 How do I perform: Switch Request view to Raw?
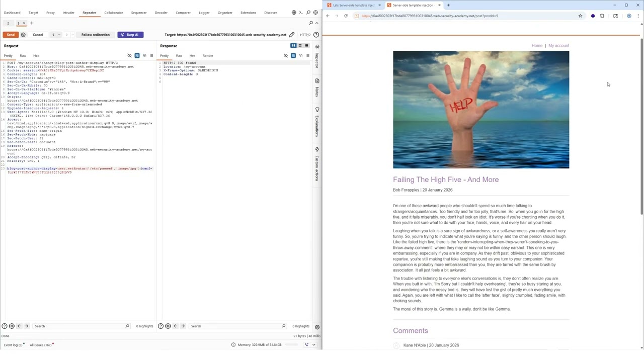23,56
